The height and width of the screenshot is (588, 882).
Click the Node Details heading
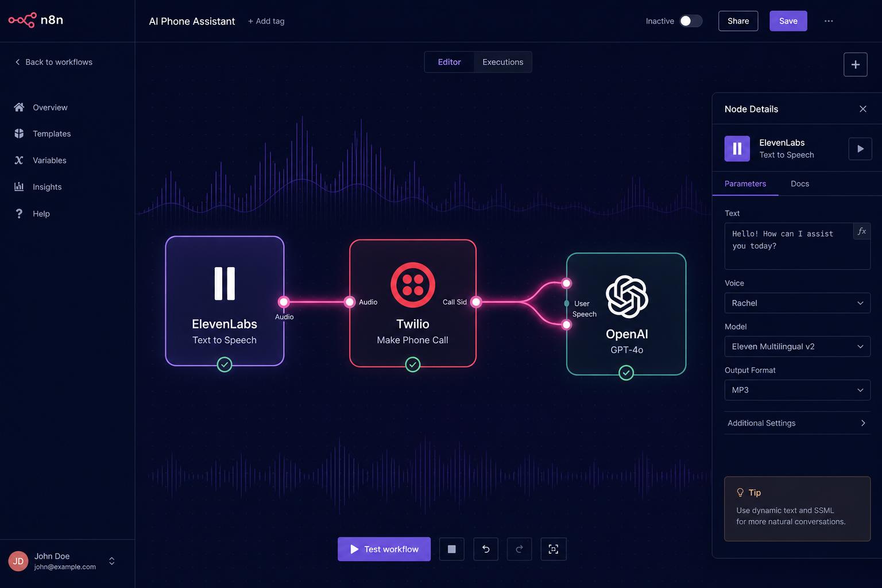coord(751,109)
